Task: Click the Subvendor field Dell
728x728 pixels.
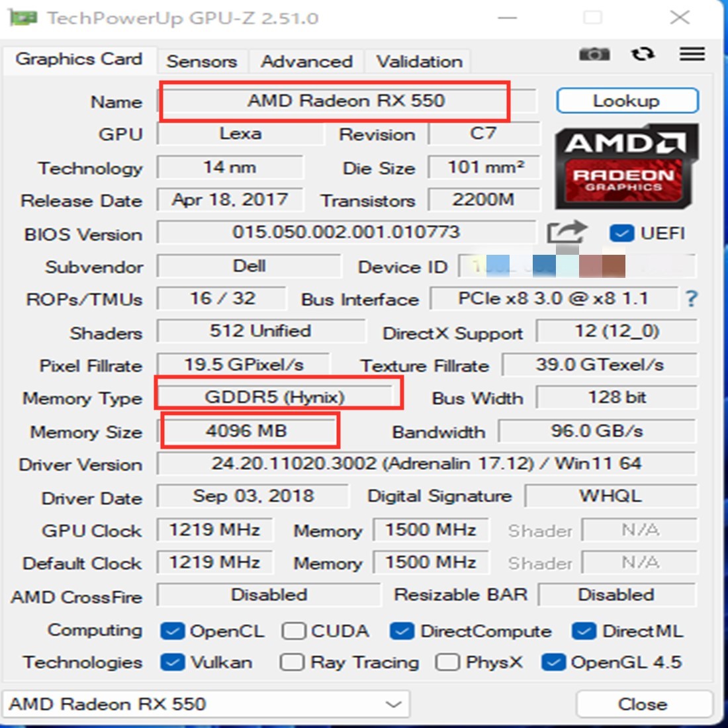Action: [250, 266]
